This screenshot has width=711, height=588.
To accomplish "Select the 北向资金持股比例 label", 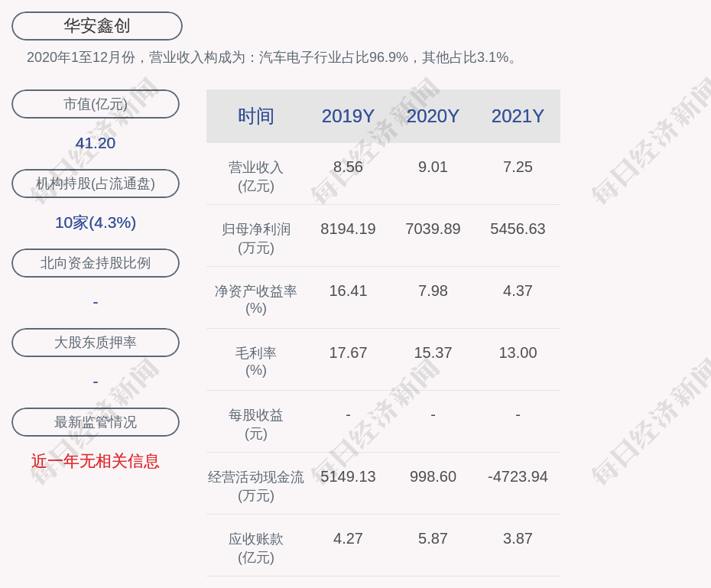I will coord(96,263).
